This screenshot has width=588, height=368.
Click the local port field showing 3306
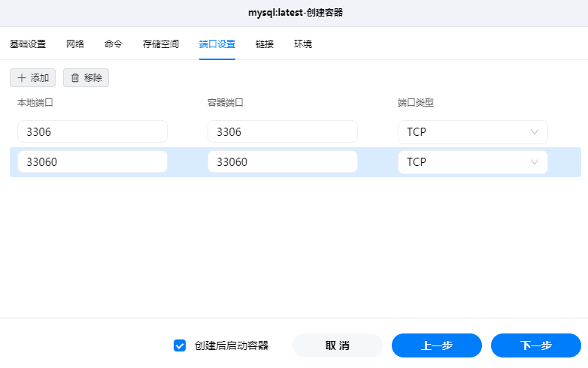point(92,131)
